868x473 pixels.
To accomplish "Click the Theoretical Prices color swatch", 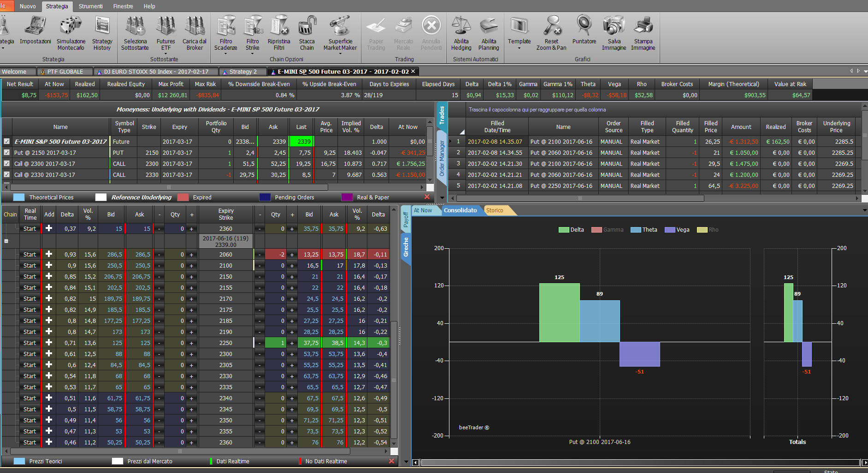I will (x=19, y=197).
